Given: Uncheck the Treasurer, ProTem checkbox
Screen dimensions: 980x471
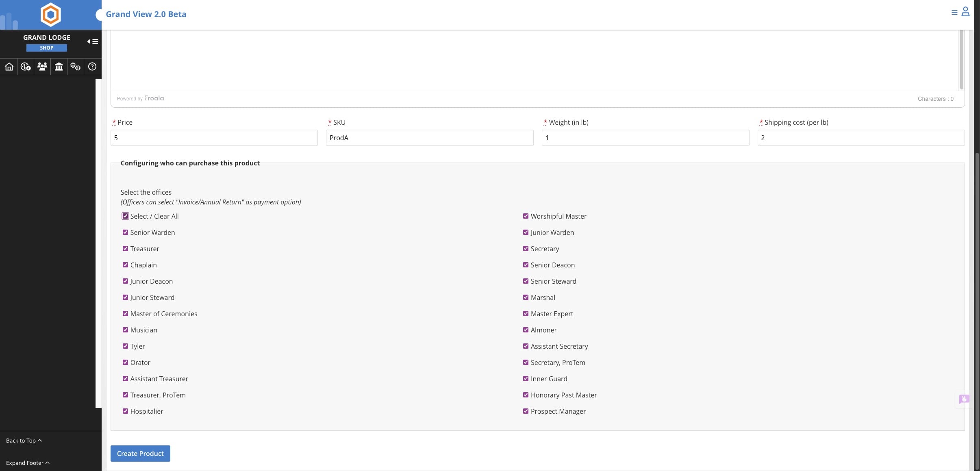Looking at the screenshot, I should pyautogui.click(x=125, y=395).
